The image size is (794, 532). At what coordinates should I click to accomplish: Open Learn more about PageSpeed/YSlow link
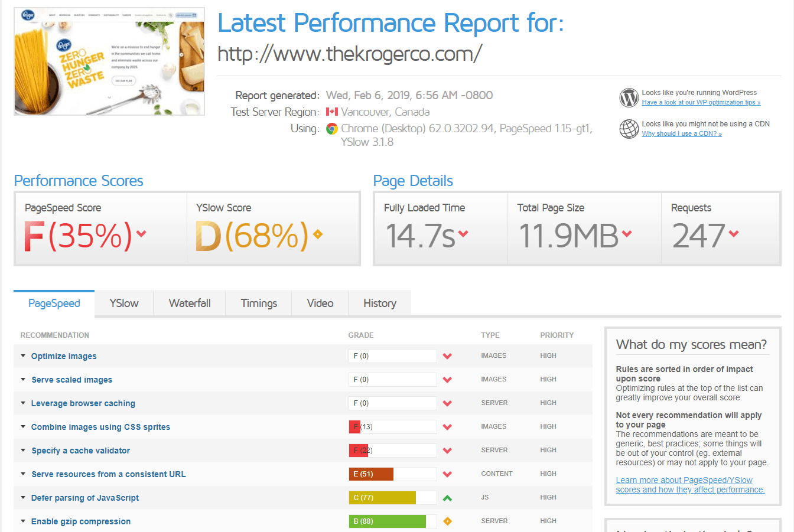(x=690, y=485)
